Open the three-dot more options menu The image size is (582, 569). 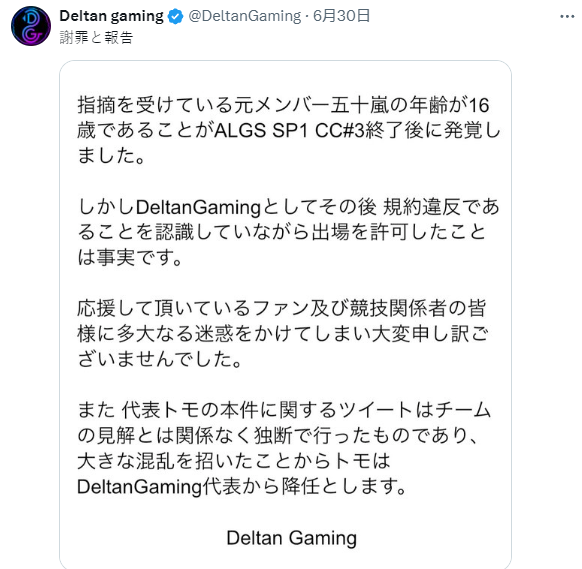pyautogui.click(x=567, y=16)
